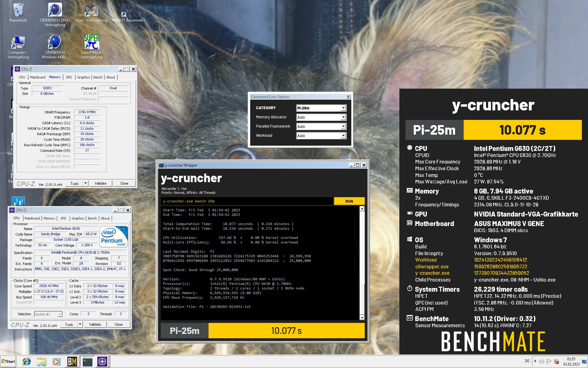
Task: Open the Socket #1 selection dropdown
Action: click(x=48, y=314)
